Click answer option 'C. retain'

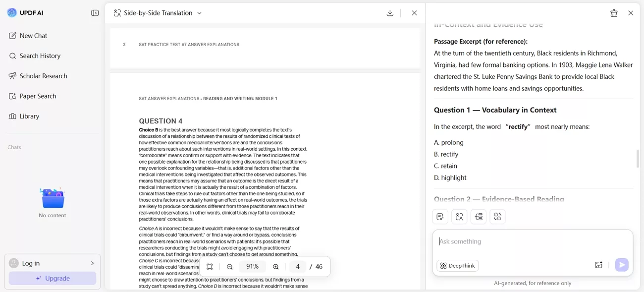(446, 166)
